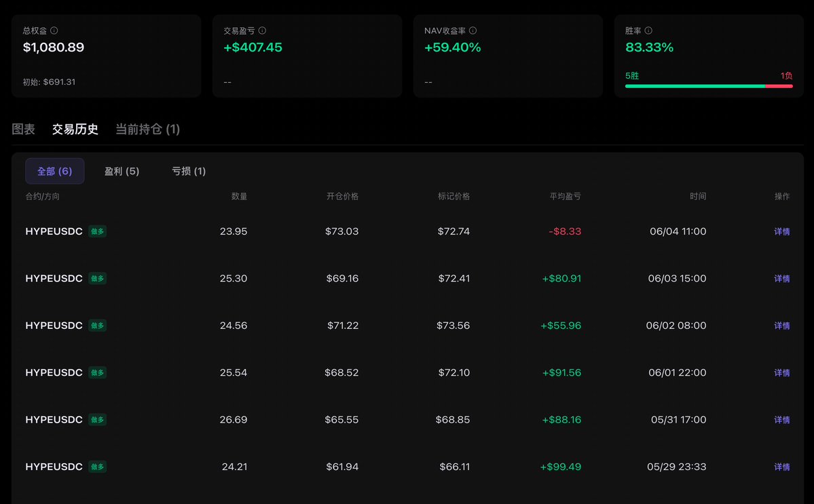Click the mark price $72.41
The height and width of the screenshot is (504, 814).
[x=454, y=278]
